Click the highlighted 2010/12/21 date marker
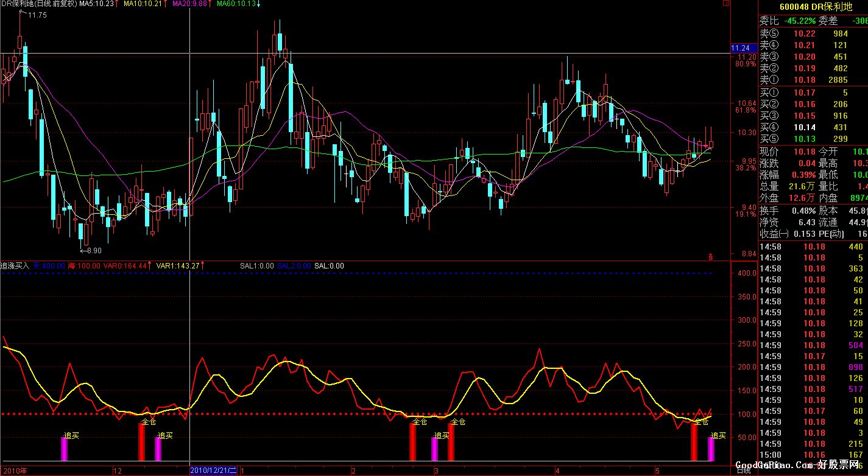This screenshot has height=476, width=868. [x=214, y=471]
